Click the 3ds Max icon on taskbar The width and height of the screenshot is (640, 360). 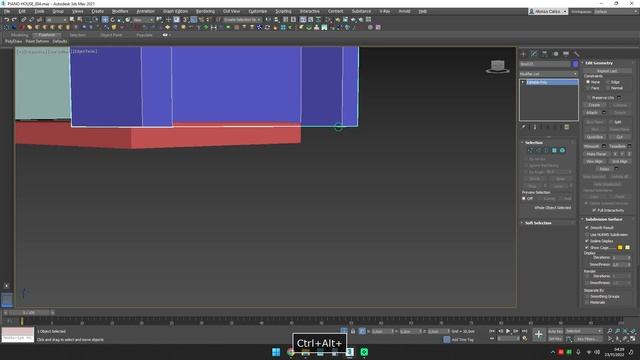349,352
